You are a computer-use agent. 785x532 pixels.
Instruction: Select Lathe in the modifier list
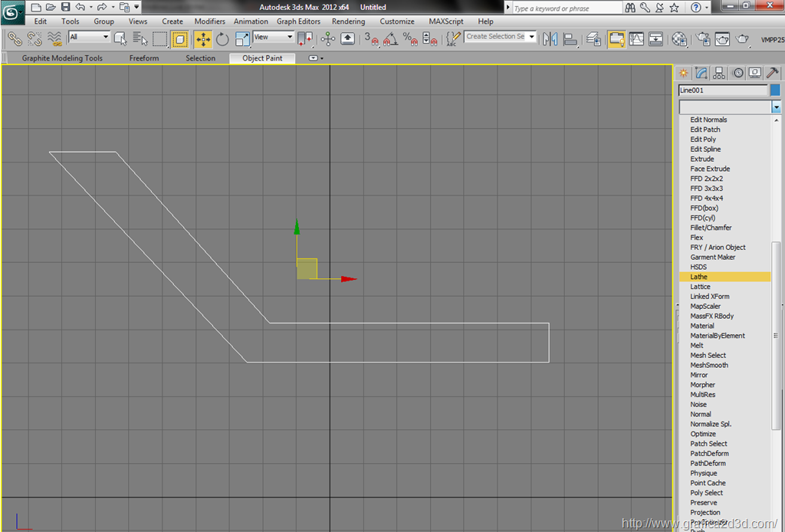pyautogui.click(x=724, y=277)
